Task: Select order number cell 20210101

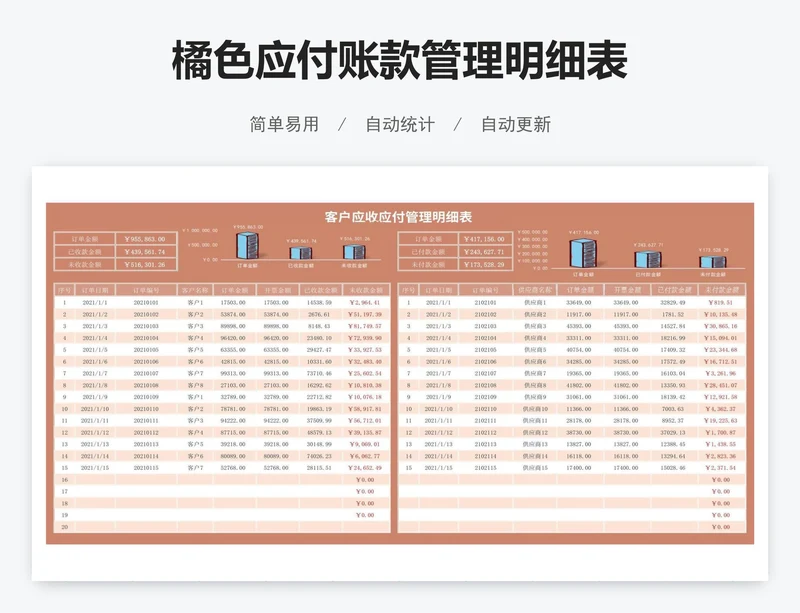Action: (x=146, y=303)
